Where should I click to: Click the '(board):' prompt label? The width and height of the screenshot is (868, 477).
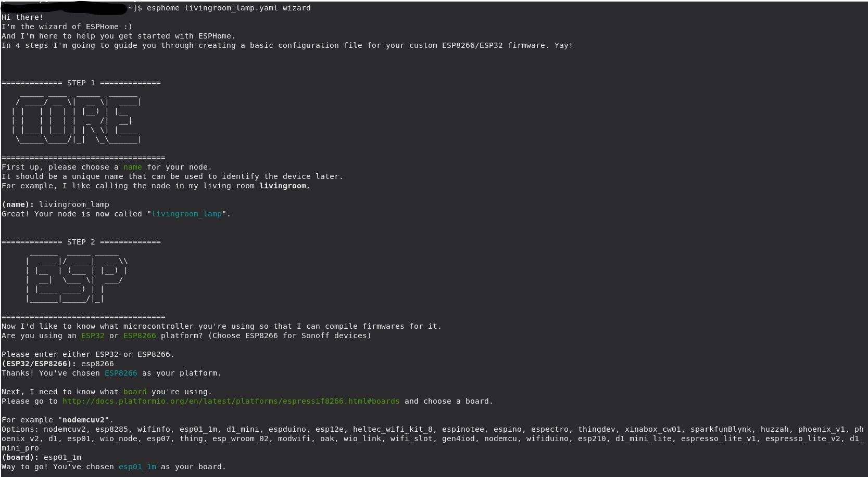pos(20,457)
